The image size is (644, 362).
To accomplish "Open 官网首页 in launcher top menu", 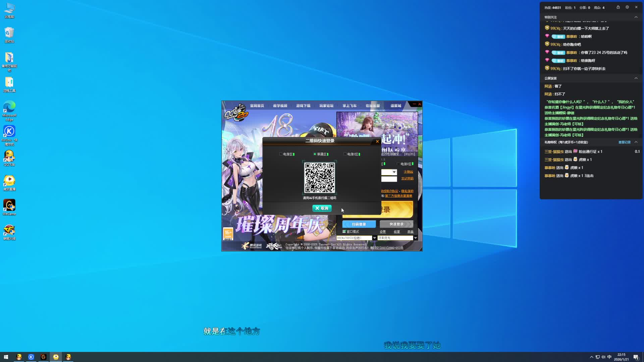I will (x=257, y=106).
